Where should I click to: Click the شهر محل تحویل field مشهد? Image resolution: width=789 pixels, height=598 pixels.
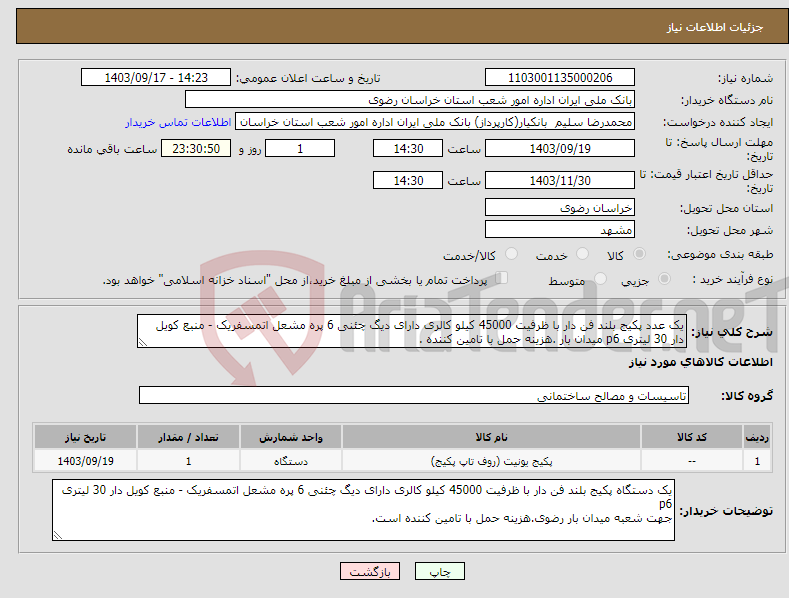(560, 230)
